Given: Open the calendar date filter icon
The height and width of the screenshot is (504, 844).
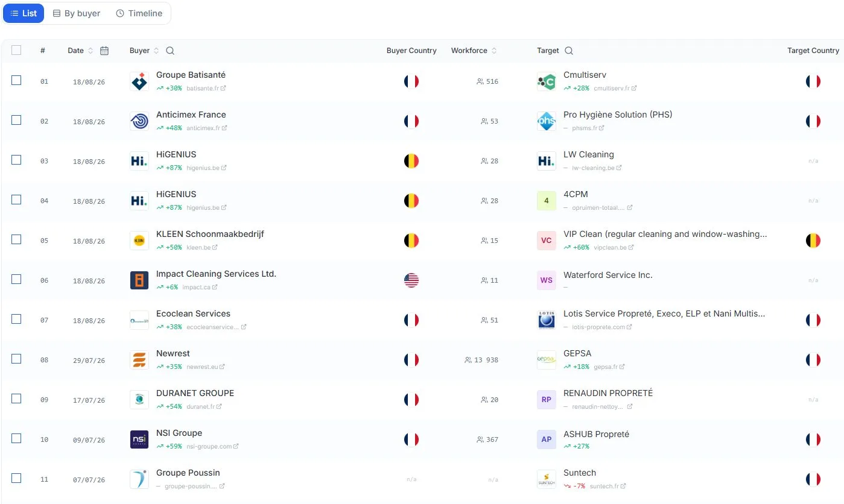Looking at the screenshot, I should pyautogui.click(x=104, y=51).
